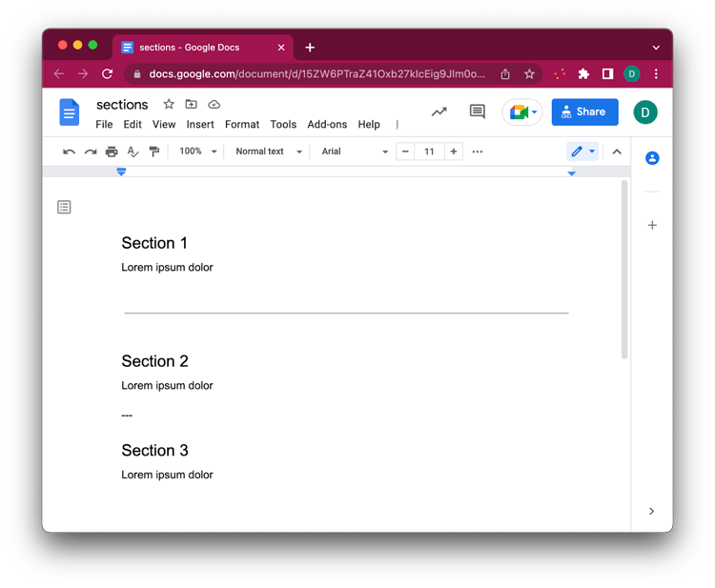Screen dimensions: 715x588
Task: Select the paint format roller tool
Action: point(153,152)
